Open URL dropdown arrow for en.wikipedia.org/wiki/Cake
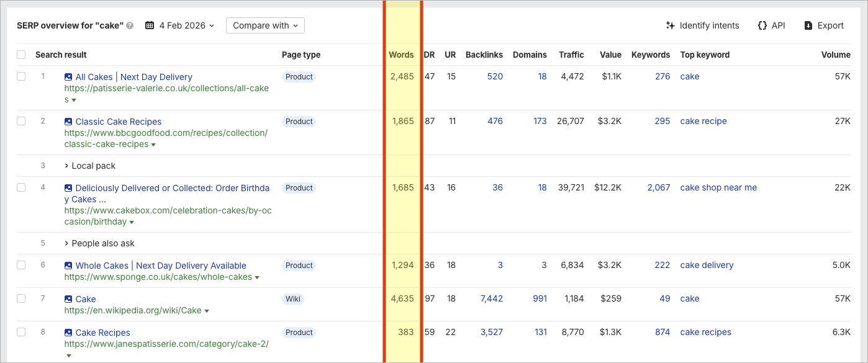The height and width of the screenshot is (363, 868). [207, 311]
